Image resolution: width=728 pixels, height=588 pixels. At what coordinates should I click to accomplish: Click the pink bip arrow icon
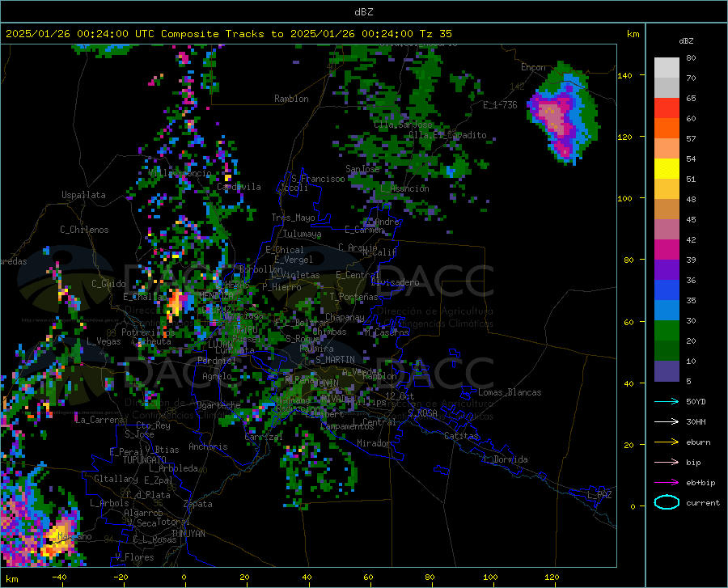tap(667, 462)
